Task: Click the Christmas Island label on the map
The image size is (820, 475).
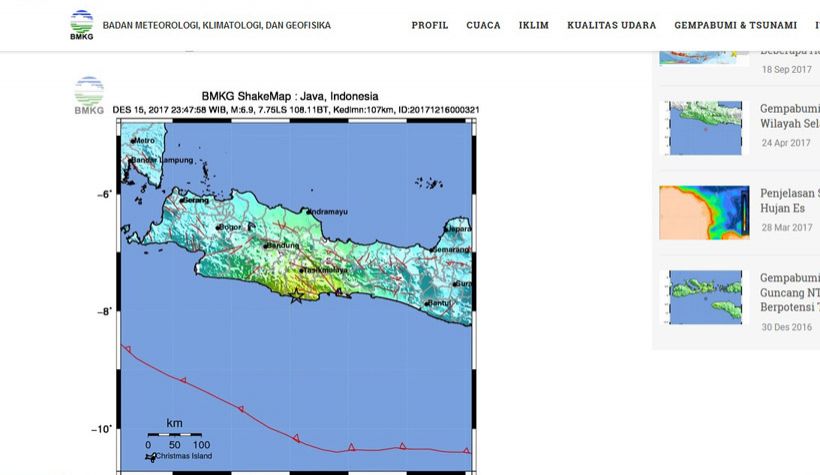Action: click(184, 456)
